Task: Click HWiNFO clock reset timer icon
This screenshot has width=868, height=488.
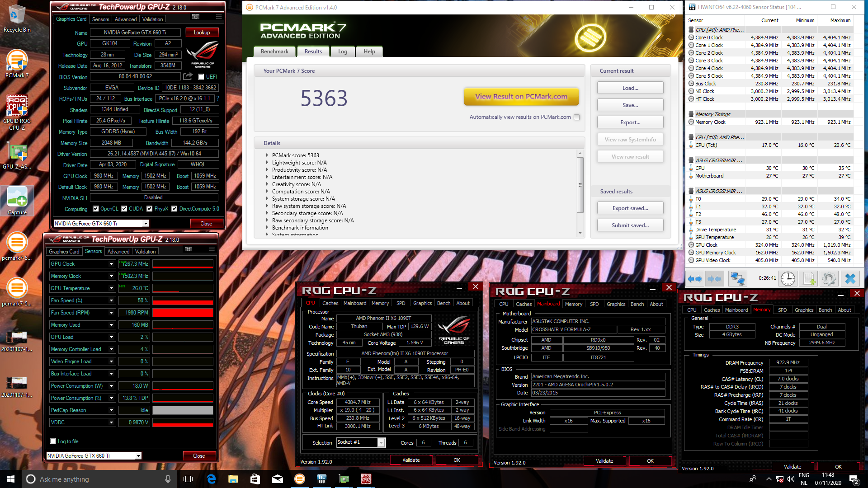Action: click(788, 279)
